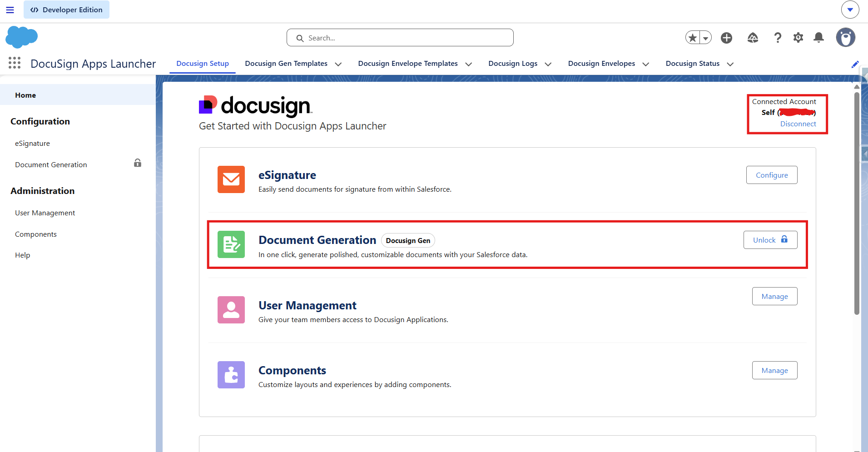
Task: Expand the Docusign Status chevron
Action: pyautogui.click(x=730, y=64)
